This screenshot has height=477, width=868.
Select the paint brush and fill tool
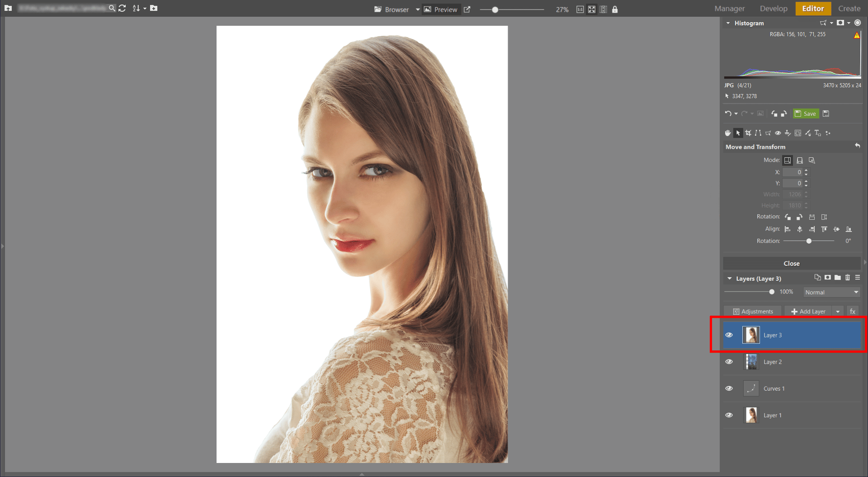tap(808, 133)
